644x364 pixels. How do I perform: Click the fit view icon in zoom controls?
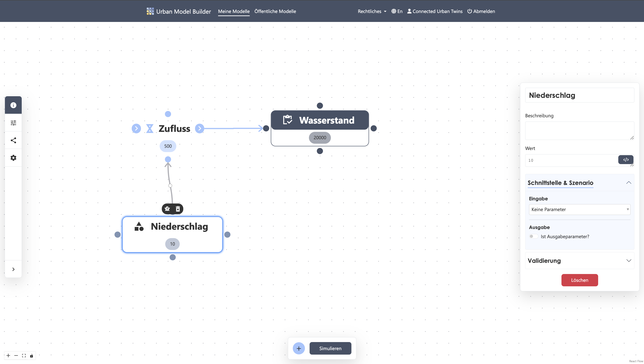coord(24,355)
